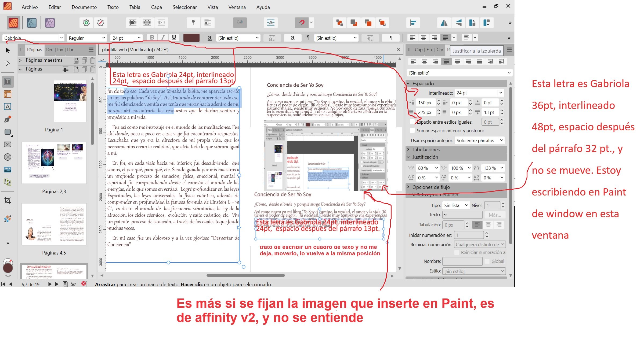Open the 24 pt font size dropdown
The height and width of the screenshot is (343, 644).
(139, 38)
